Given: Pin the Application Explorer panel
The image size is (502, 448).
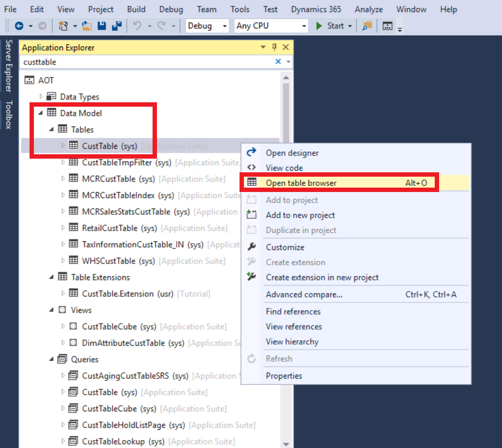Looking at the screenshot, I should (274, 47).
